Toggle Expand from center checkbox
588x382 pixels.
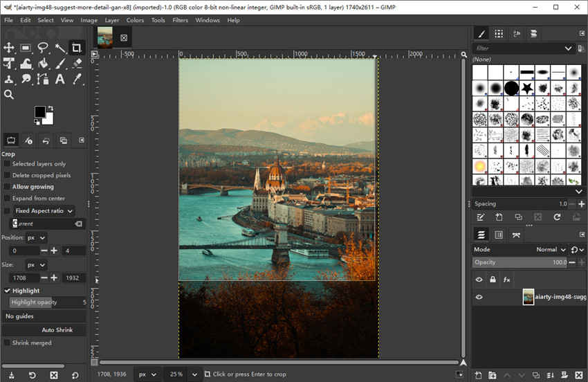pos(7,198)
